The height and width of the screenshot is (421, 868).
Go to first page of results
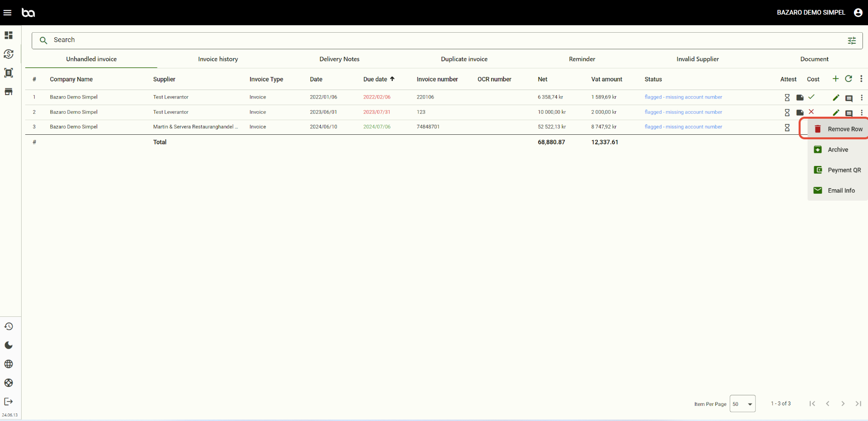tap(812, 403)
